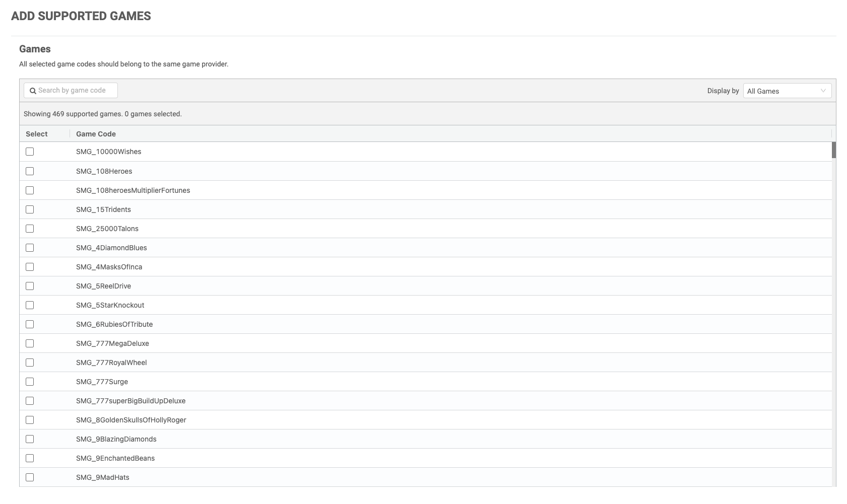This screenshot has width=847, height=504.
Task: Check the SMG_777MegaDeluxe checkbox
Action: pyautogui.click(x=30, y=343)
